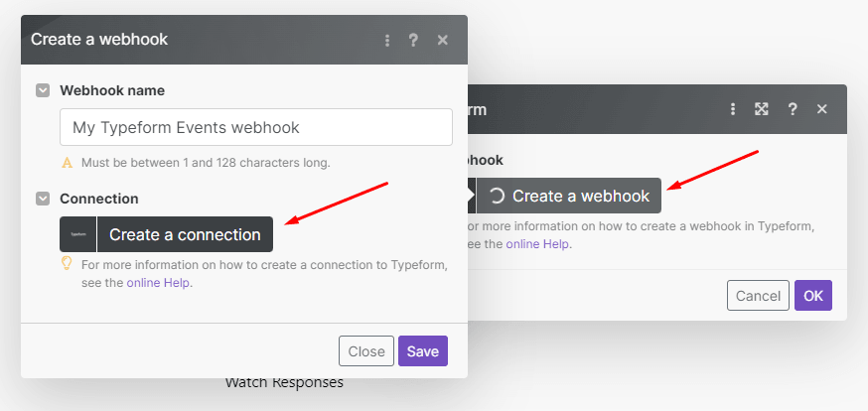Click the Typeform logo beside Create a connection
Viewport: 868px width, 411px height.
tap(78, 234)
